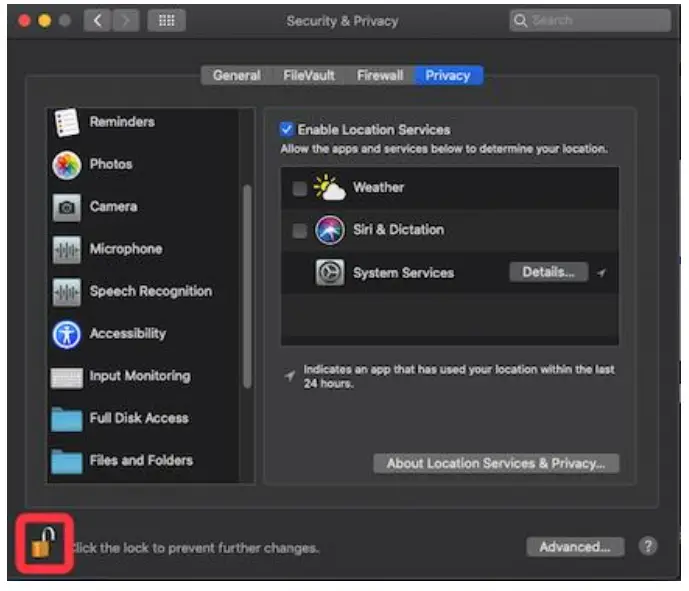Select the Camera row label
689x591 pixels.
tap(113, 207)
